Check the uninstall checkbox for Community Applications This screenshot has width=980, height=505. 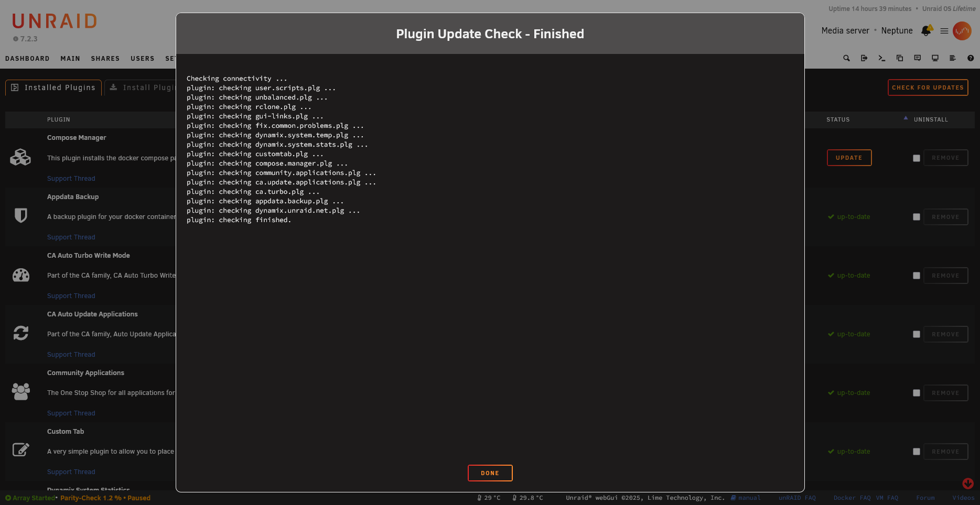[x=917, y=392]
